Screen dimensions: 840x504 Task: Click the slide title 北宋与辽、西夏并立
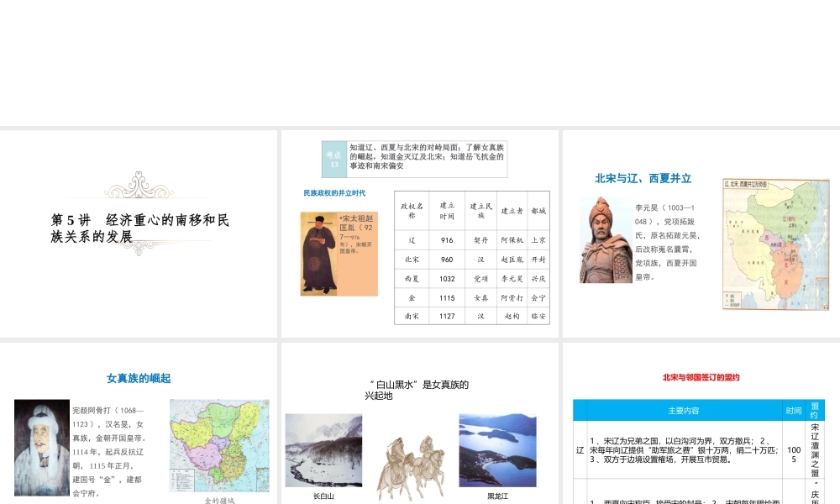(643, 178)
